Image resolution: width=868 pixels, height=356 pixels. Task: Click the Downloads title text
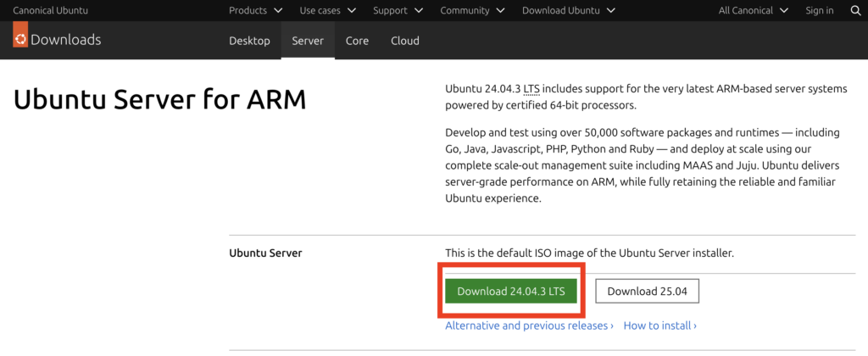(65, 40)
